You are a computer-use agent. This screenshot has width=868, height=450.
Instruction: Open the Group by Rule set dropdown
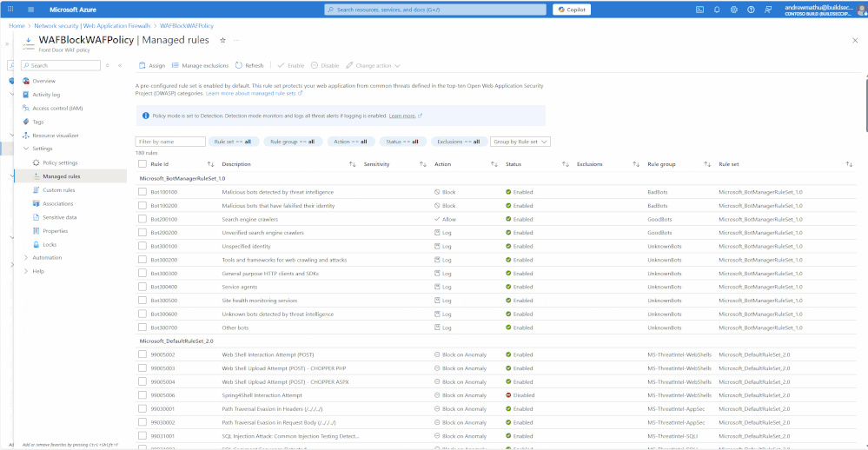[520, 142]
